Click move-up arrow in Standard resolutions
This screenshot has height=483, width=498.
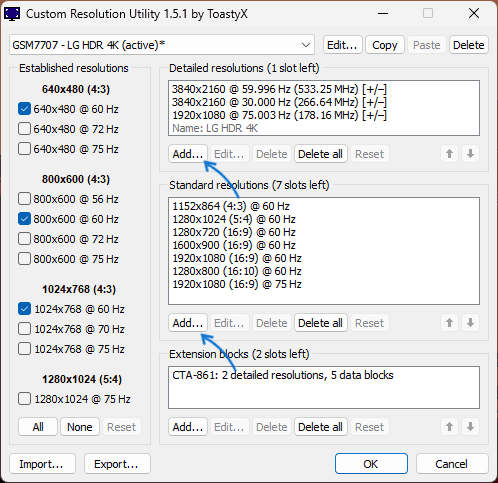coord(449,323)
